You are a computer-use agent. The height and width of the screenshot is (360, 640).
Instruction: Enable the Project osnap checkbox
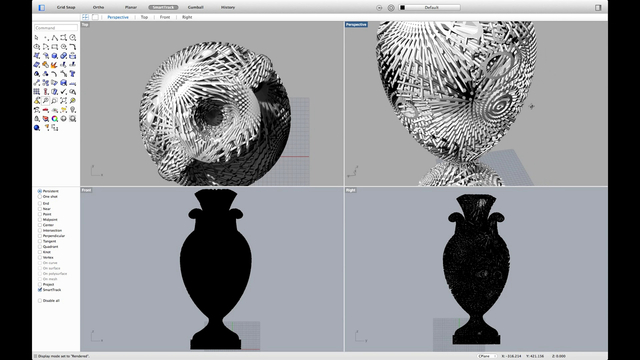40,284
